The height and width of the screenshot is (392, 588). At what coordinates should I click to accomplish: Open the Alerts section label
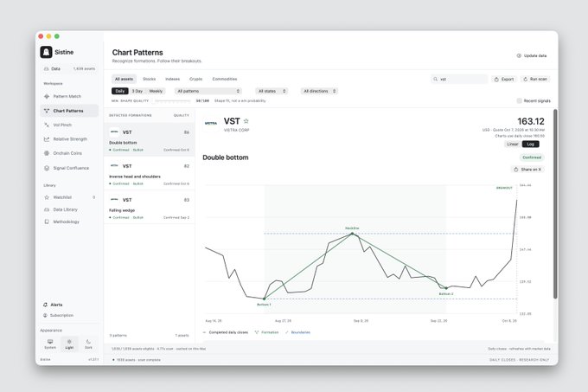click(x=56, y=305)
